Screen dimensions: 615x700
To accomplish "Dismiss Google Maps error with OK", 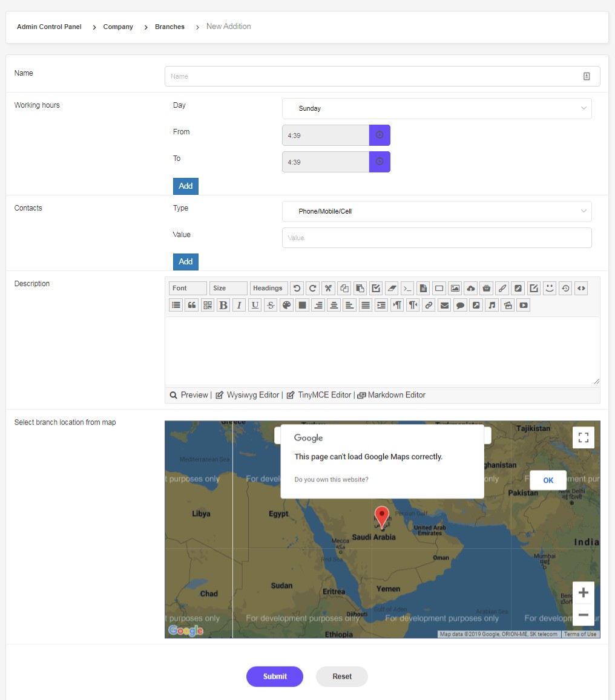I will pos(548,480).
